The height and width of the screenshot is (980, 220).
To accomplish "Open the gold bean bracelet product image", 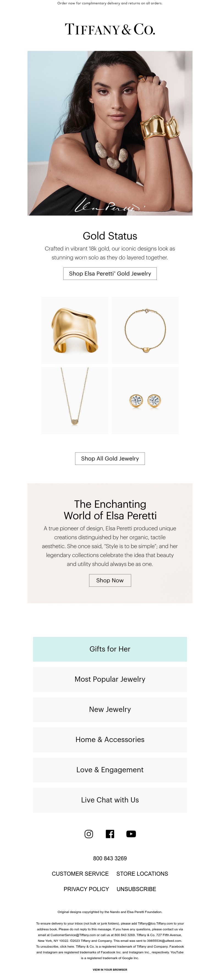I will click(x=145, y=330).
